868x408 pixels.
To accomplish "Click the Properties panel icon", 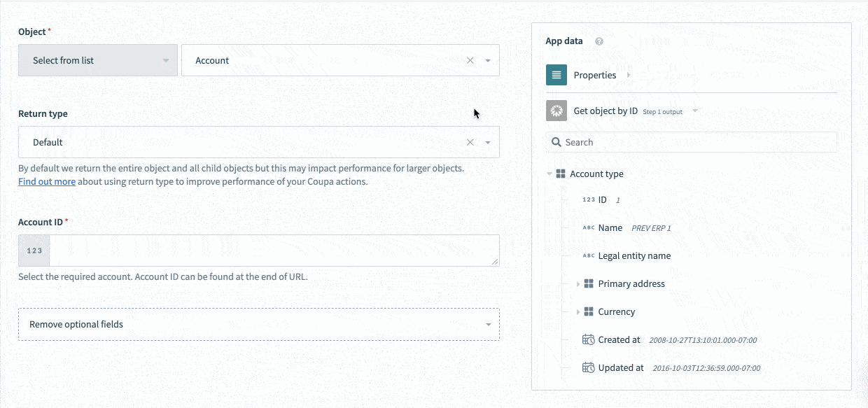I will (556, 75).
